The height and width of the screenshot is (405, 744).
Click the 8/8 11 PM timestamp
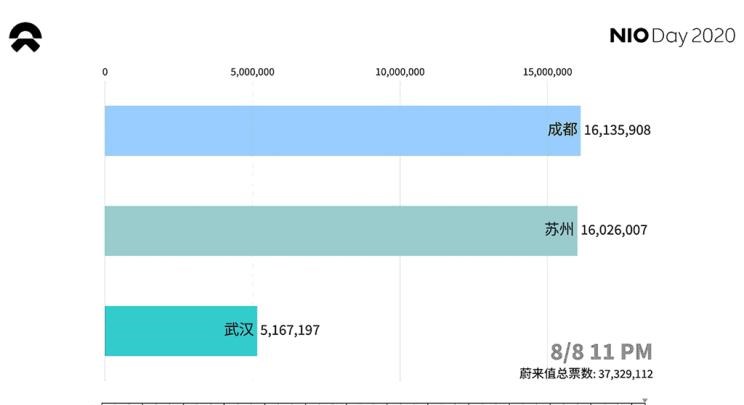click(601, 351)
